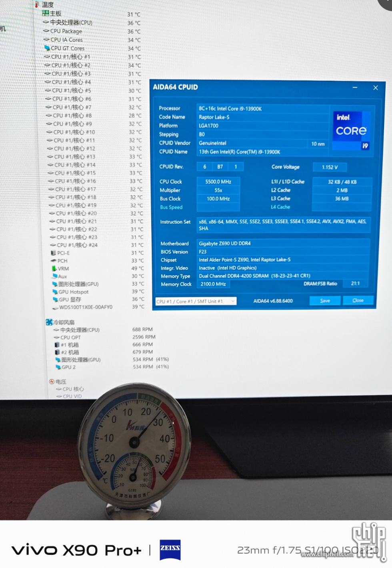Image resolution: width=392 pixels, height=568 pixels.
Task: Click the Platform value LGA1700
Action: tap(262, 126)
